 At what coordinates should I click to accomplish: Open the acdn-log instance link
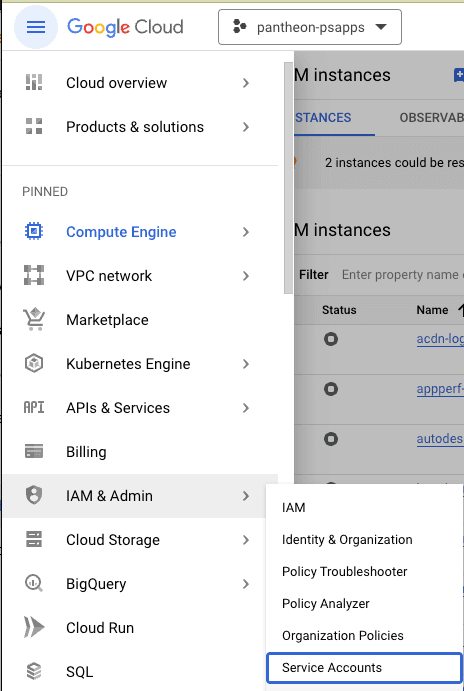[x=440, y=338]
